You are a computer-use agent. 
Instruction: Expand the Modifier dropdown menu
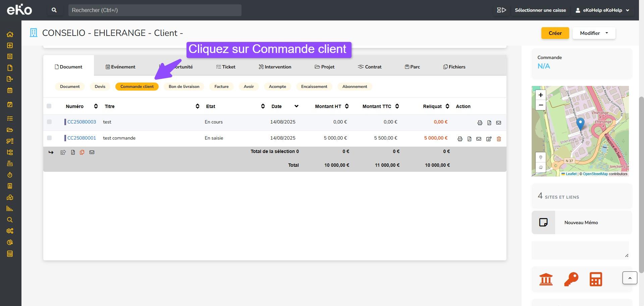pos(594,33)
